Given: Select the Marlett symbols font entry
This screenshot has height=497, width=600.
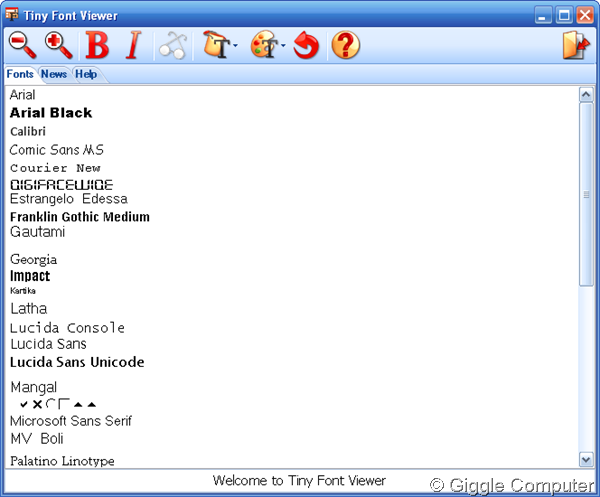Looking at the screenshot, I should coord(57,404).
